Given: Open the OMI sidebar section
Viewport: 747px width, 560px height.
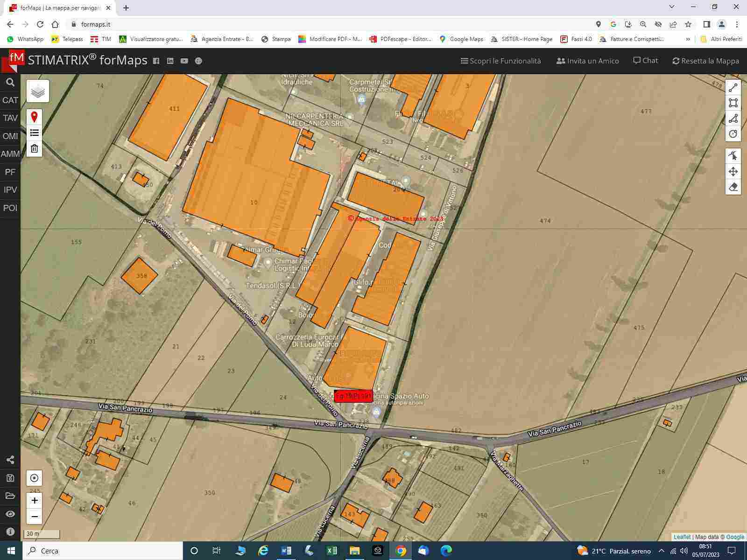Looking at the screenshot, I should coord(10,136).
